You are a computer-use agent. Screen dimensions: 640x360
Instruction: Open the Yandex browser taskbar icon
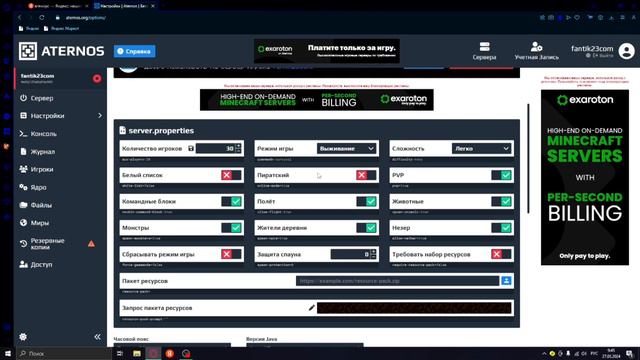(x=169, y=353)
